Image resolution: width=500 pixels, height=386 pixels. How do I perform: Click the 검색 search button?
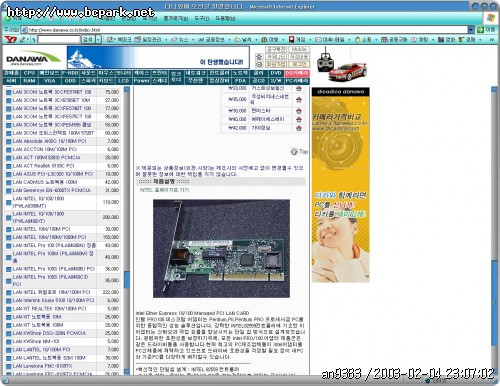(88, 40)
